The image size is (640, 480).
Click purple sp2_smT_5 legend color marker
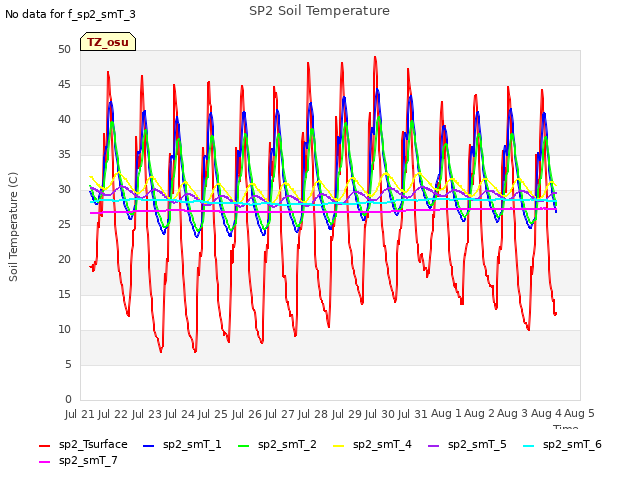(433, 446)
